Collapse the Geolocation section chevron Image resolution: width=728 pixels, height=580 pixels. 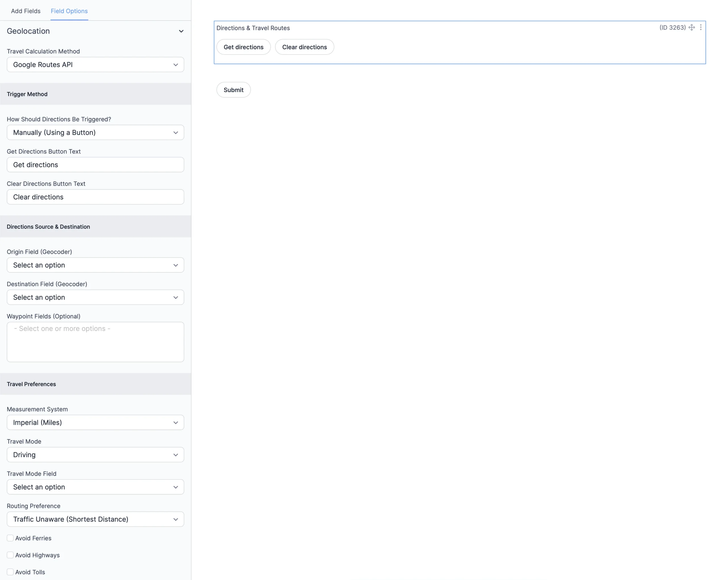[x=181, y=31]
